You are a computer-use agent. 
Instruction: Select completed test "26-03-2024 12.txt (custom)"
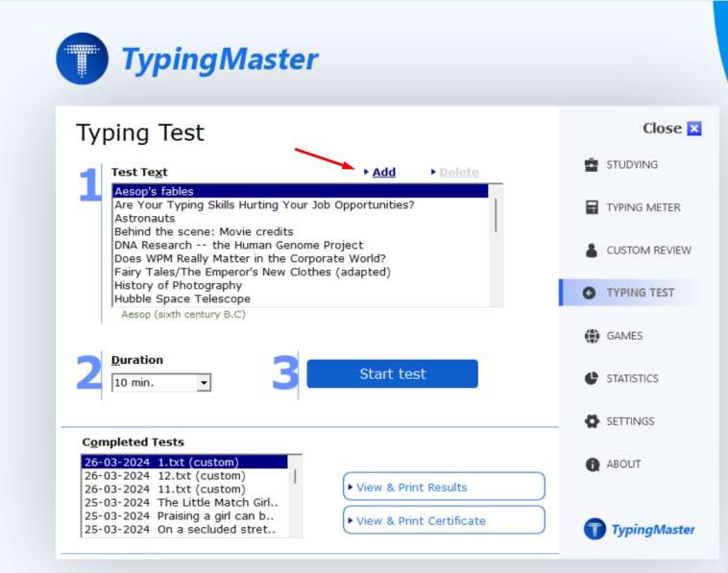coord(184,475)
